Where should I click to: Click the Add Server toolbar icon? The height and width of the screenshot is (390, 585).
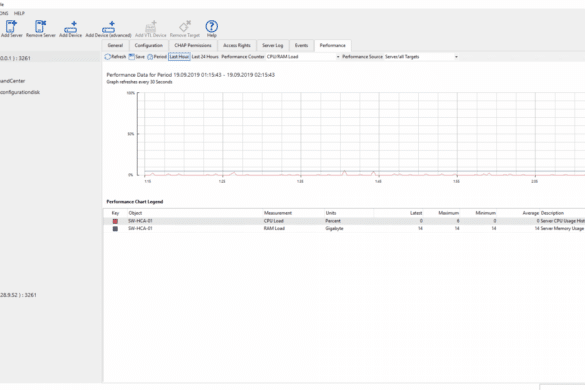11,29
